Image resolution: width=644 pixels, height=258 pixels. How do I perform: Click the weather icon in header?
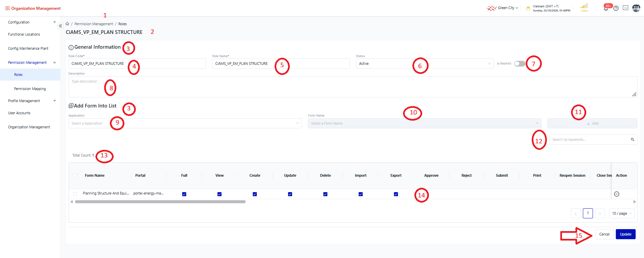point(528,8)
